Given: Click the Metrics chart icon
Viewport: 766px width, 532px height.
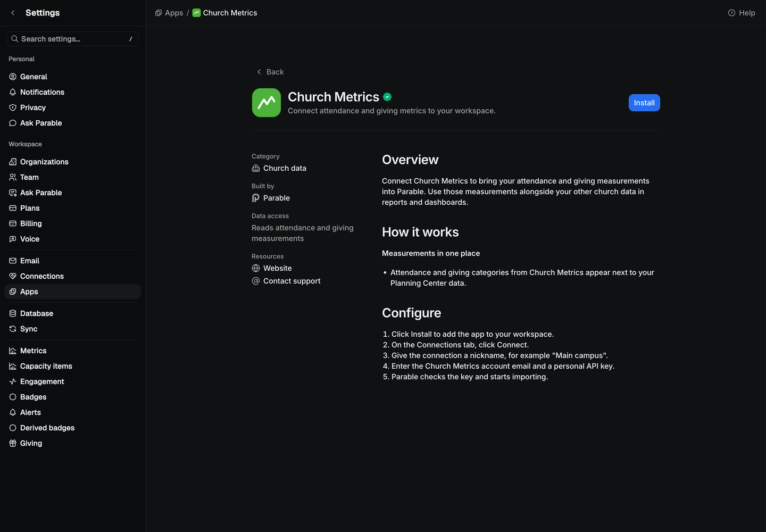Looking at the screenshot, I should (x=13, y=351).
